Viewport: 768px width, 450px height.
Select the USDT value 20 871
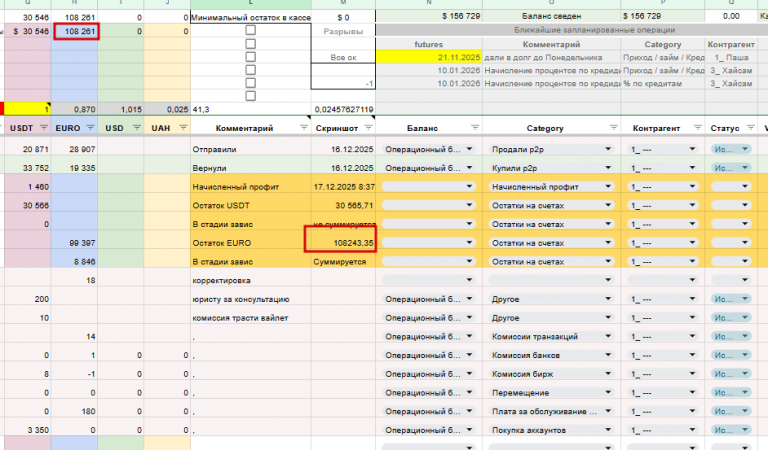[x=27, y=149]
